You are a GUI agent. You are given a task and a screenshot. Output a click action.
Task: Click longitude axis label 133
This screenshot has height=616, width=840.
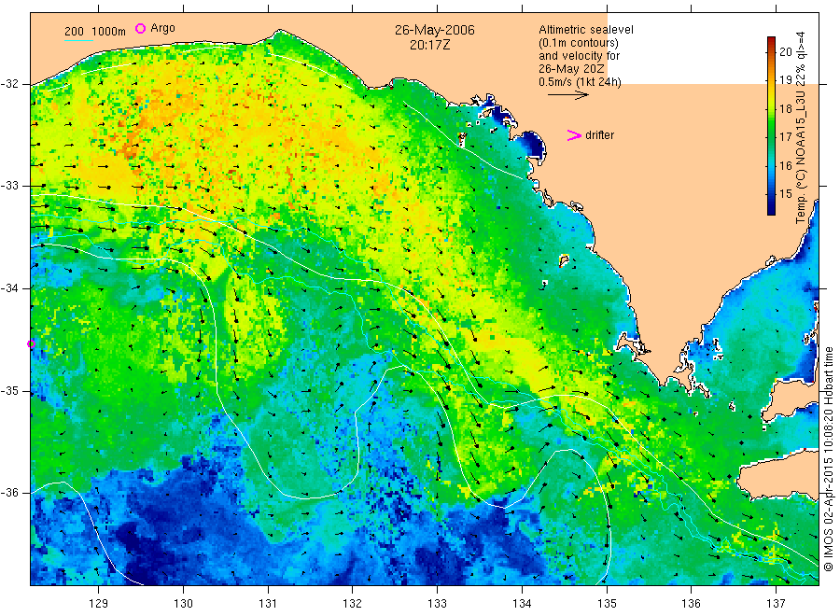437,604
